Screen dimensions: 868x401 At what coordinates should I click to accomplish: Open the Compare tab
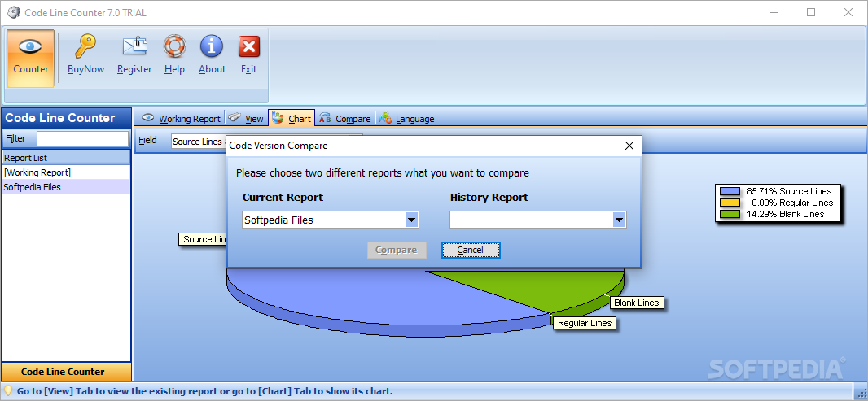point(345,119)
